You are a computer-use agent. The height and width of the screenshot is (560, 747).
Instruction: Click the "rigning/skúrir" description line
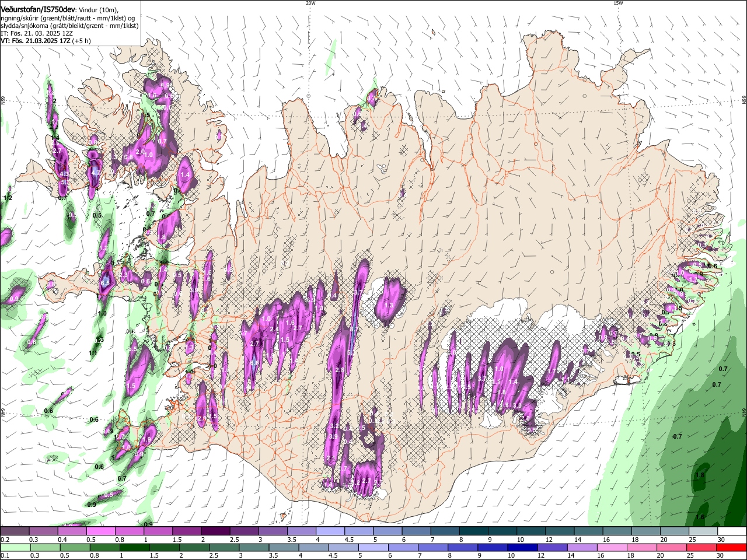coord(68,18)
